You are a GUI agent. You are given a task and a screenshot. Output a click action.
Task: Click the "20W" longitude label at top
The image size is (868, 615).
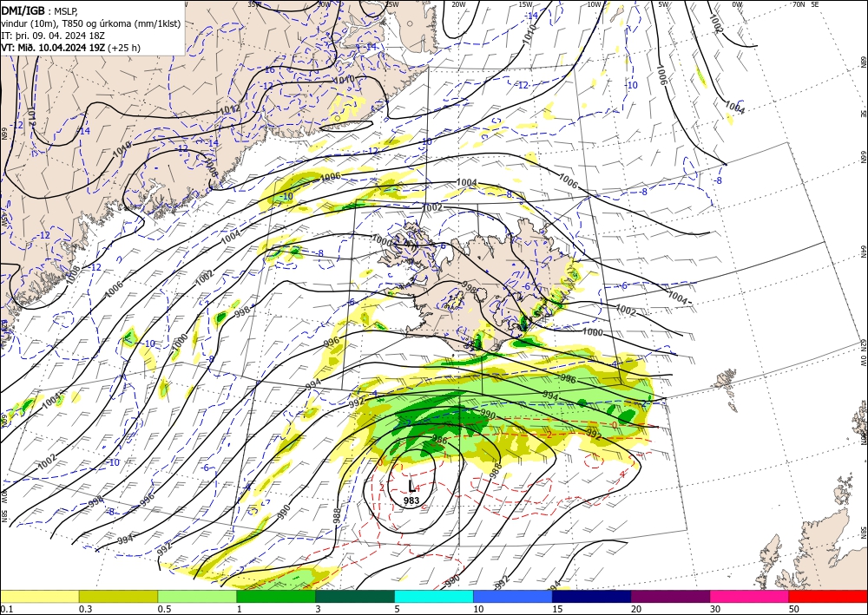click(457, 4)
